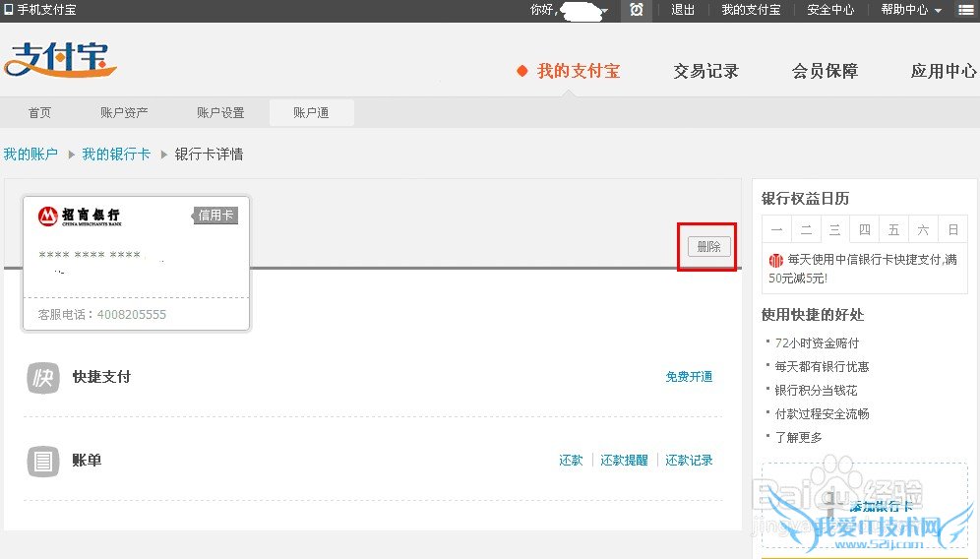
Task: Click the 了解更多 learn more link
Action: point(798,437)
